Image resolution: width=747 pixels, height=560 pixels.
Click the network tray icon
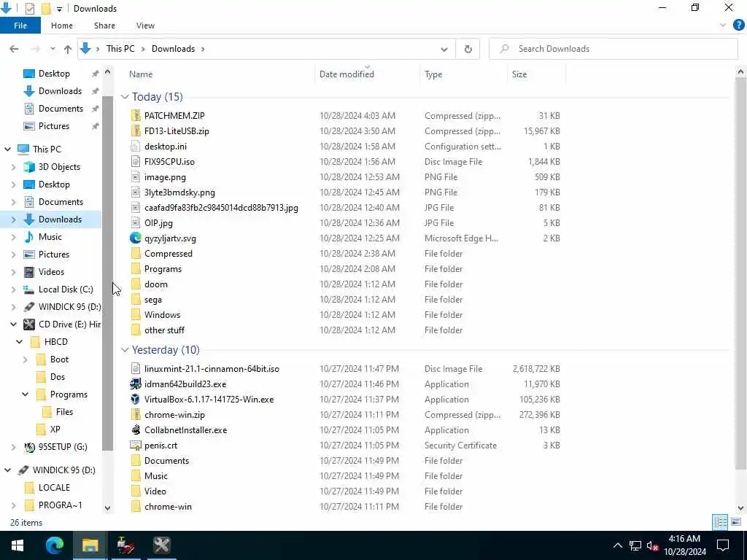point(635,545)
